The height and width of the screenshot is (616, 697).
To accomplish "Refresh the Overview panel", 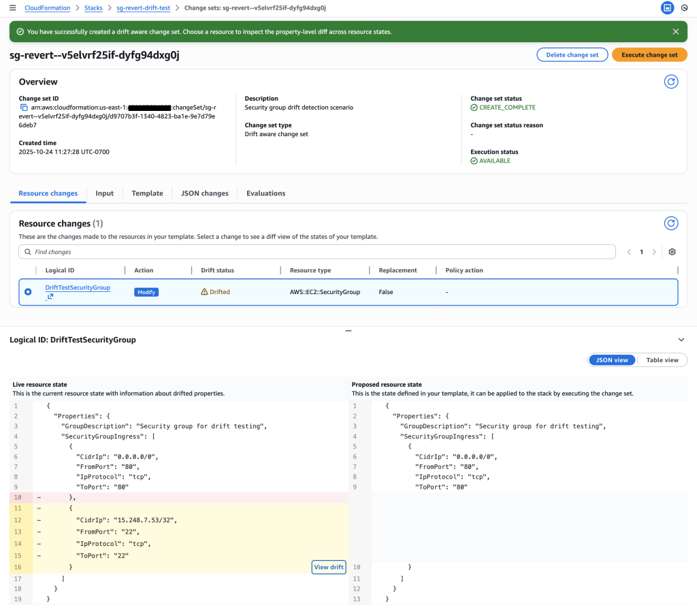I will point(670,82).
